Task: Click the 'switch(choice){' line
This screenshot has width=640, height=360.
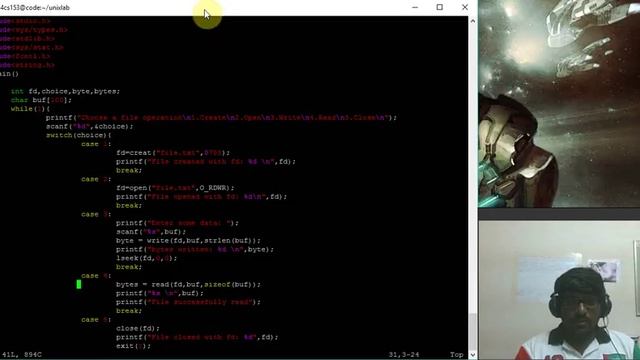Action: click(x=78, y=135)
